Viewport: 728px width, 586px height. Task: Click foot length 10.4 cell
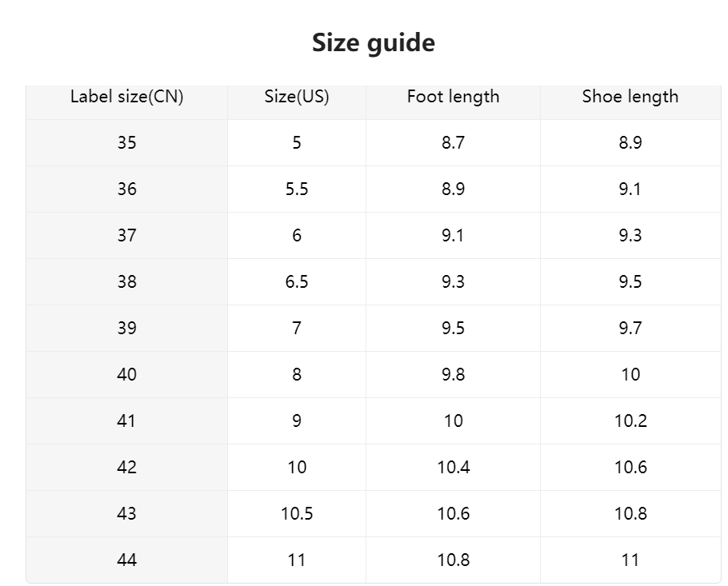[453, 468]
